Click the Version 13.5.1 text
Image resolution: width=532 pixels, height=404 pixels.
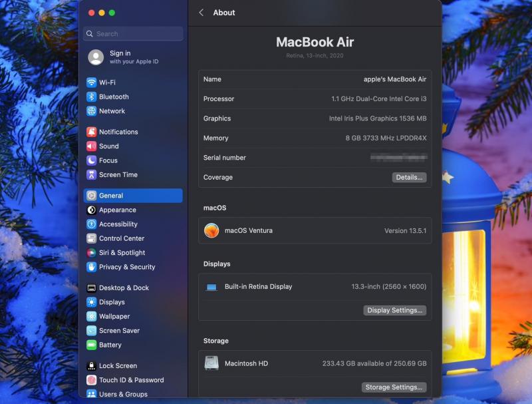click(405, 231)
